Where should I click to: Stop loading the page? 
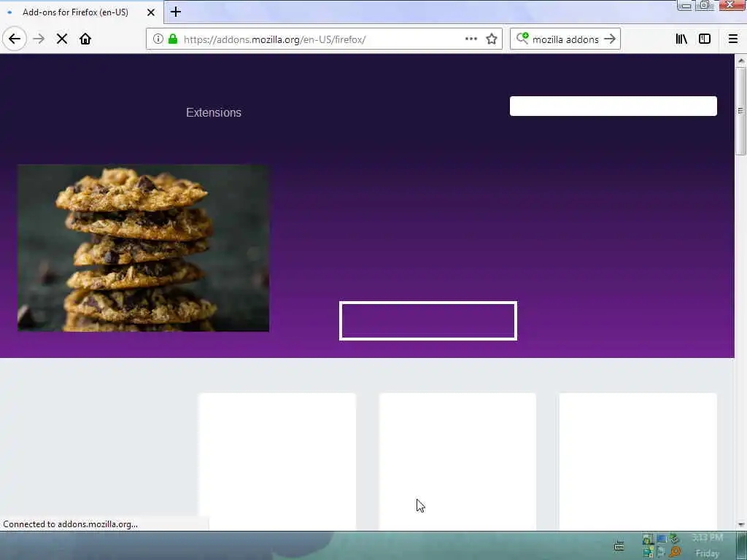click(x=62, y=39)
